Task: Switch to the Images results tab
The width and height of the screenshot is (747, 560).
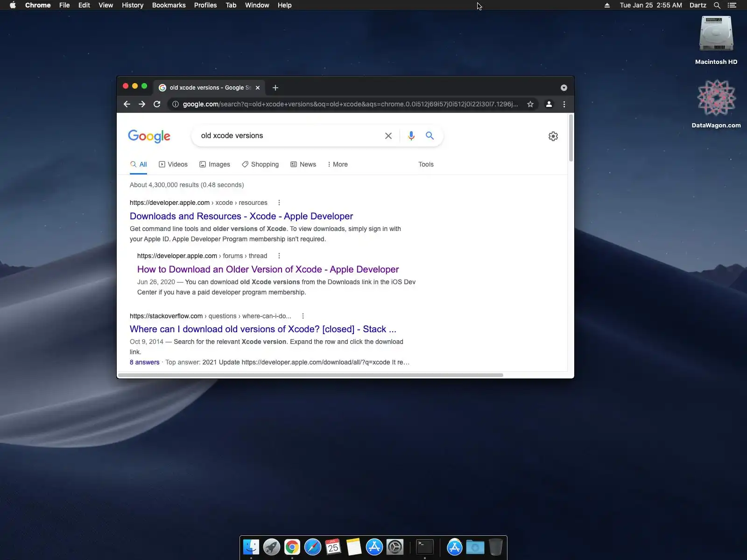Action: click(x=215, y=164)
